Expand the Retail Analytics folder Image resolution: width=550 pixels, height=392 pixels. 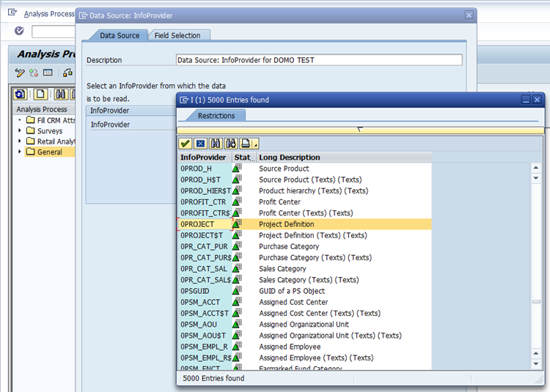click(x=20, y=141)
